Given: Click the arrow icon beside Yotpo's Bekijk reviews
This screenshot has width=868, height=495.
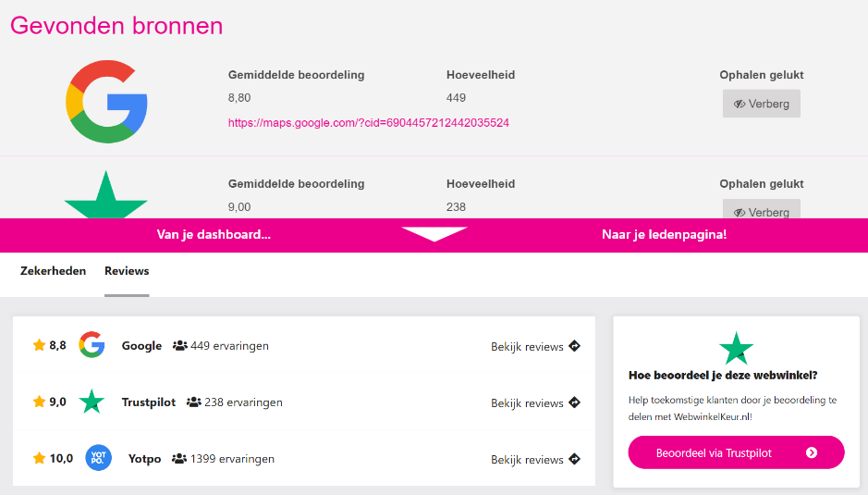Looking at the screenshot, I should [574, 459].
